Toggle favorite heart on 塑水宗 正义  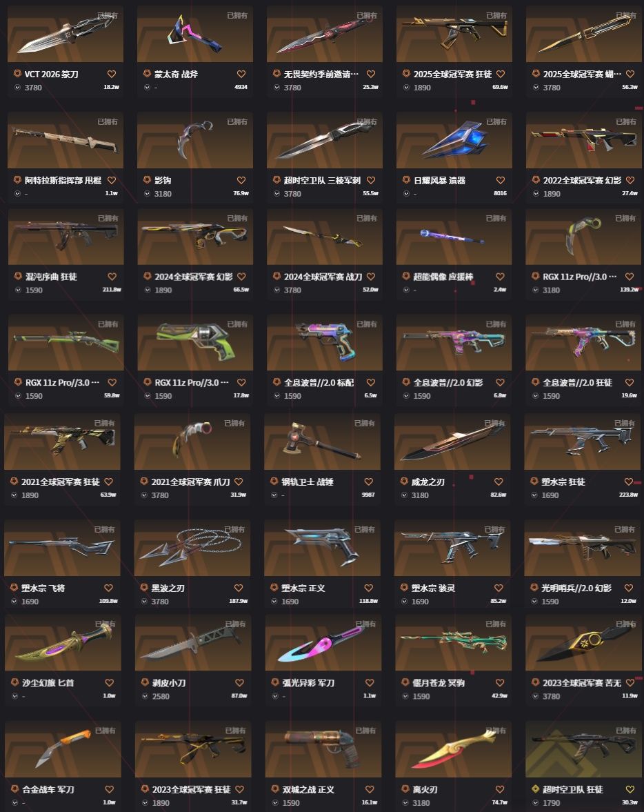click(368, 588)
